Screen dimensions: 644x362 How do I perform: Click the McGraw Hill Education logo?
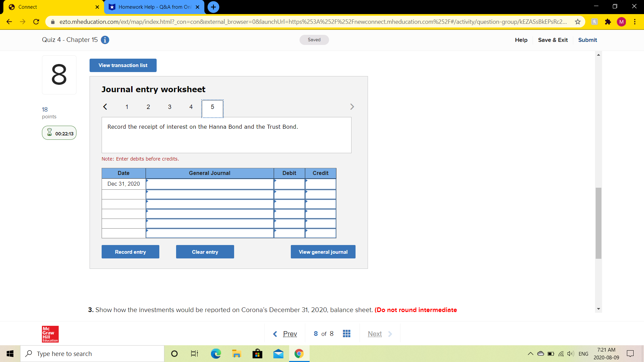point(50,334)
